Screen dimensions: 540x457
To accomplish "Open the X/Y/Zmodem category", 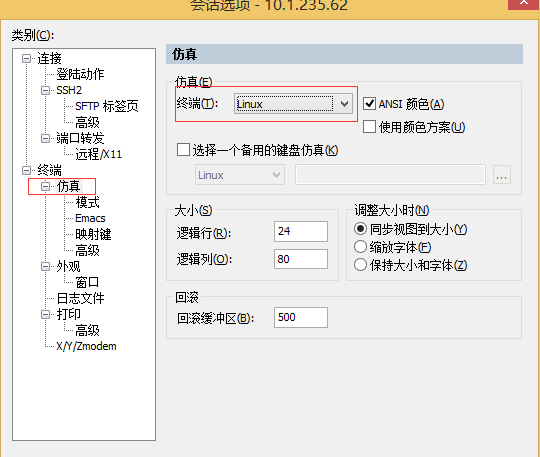I will pos(86,346).
